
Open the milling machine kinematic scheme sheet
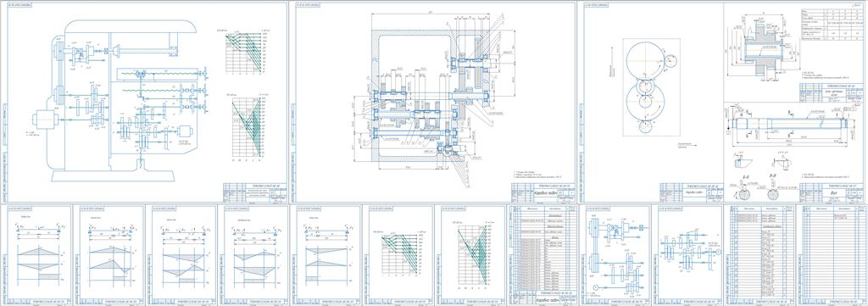pyautogui.click(x=146, y=102)
